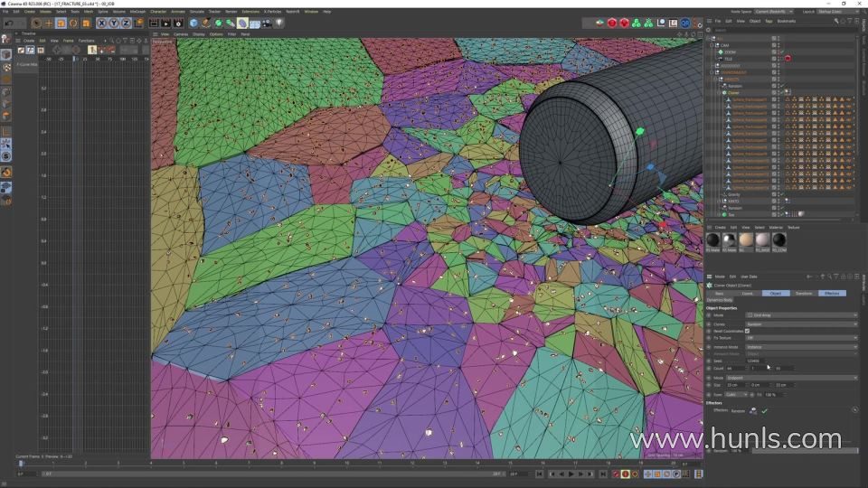
Task: Open the Create menu in menu bar
Action: pos(29,12)
